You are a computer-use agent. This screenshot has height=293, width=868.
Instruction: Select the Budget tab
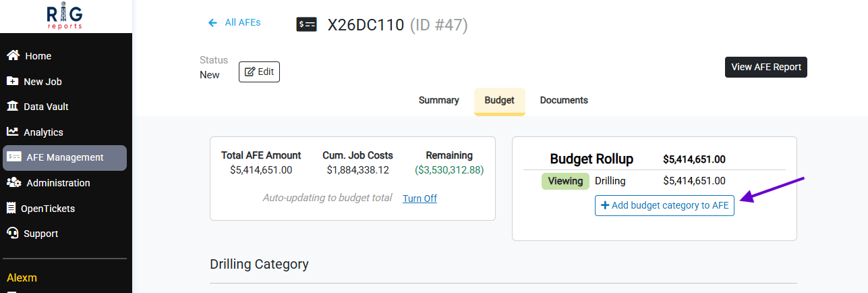[x=500, y=101]
